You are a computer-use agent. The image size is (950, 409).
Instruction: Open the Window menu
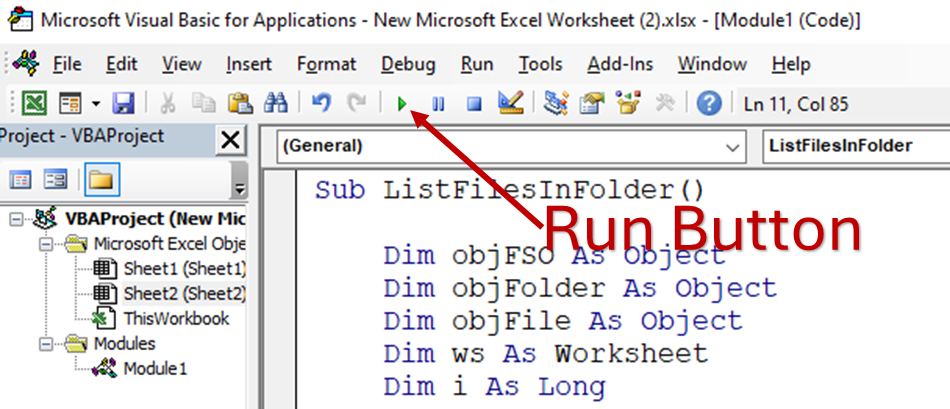point(712,64)
